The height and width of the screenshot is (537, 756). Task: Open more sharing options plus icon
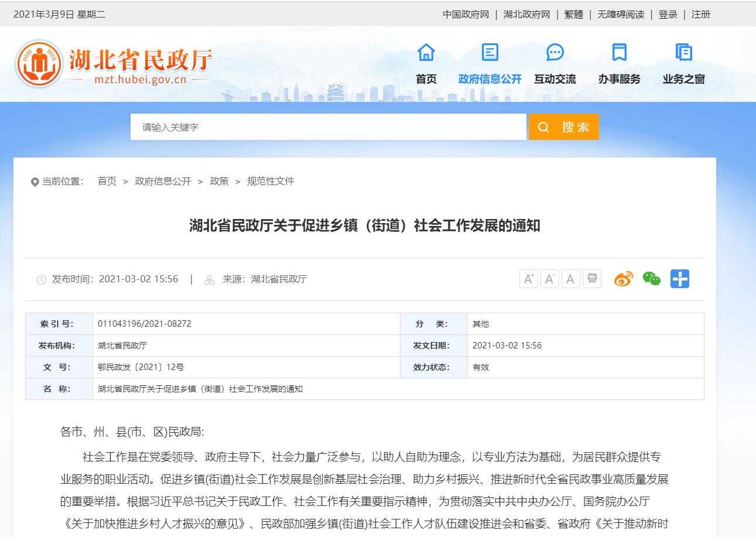(x=679, y=279)
